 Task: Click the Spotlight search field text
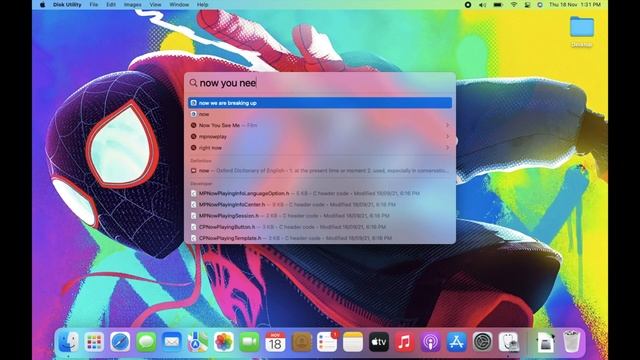228,83
